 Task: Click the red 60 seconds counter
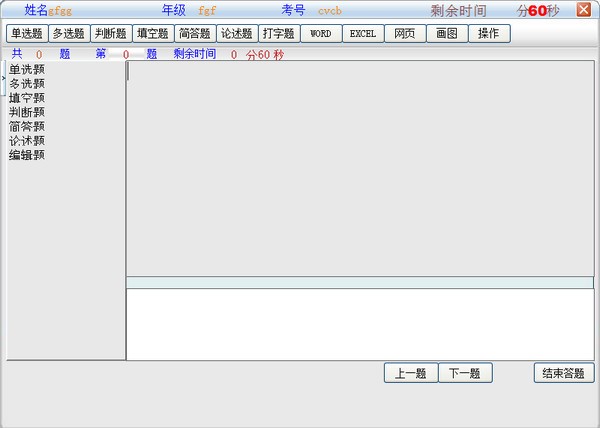[538, 11]
